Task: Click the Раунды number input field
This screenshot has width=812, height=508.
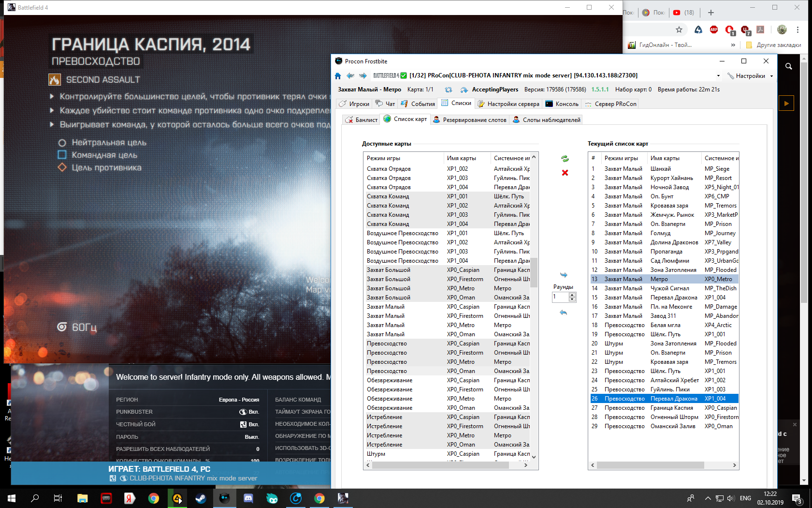Action: tap(561, 297)
